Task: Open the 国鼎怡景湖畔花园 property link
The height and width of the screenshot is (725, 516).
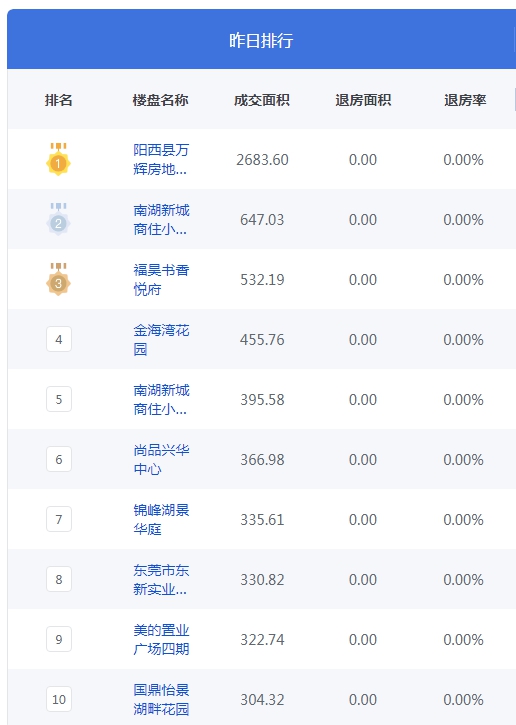Action: pyautogui.click(x=161, y=699)
